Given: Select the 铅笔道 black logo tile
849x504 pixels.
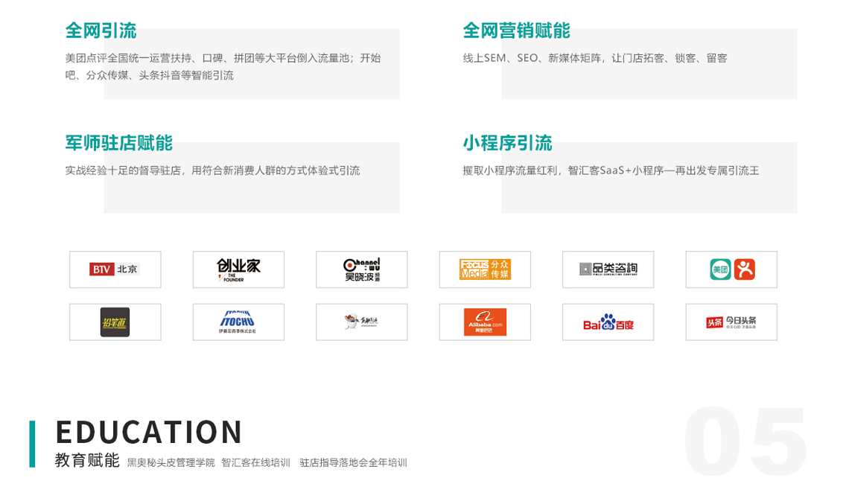Looking at the screenshot, I should pos(115,322).
